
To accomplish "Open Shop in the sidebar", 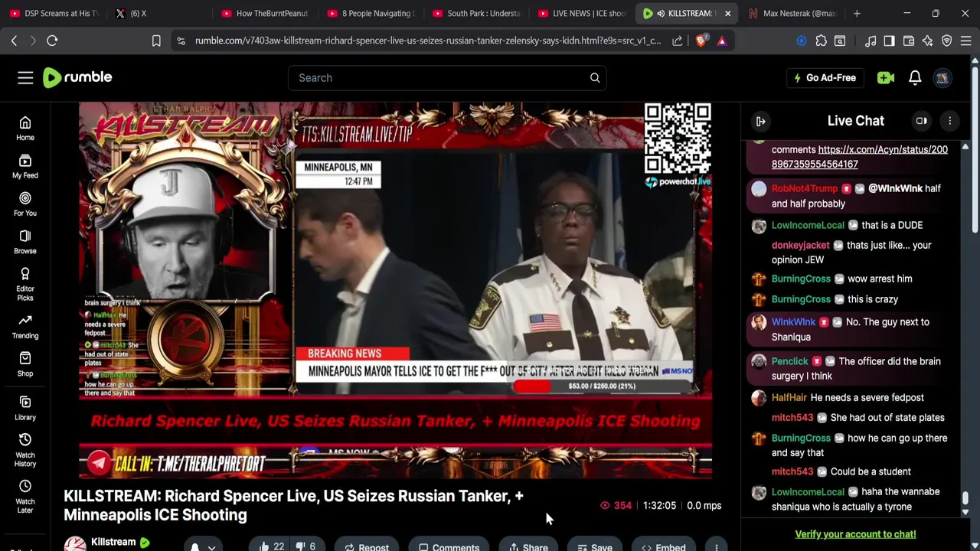I will pos(25,364).
